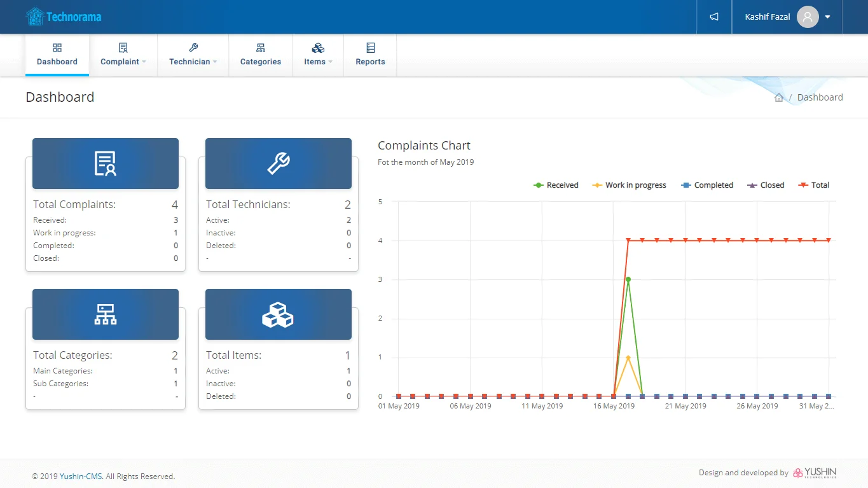
Task: Click the Total Categories hierarchy icon
Action: (x=106, y=314)
